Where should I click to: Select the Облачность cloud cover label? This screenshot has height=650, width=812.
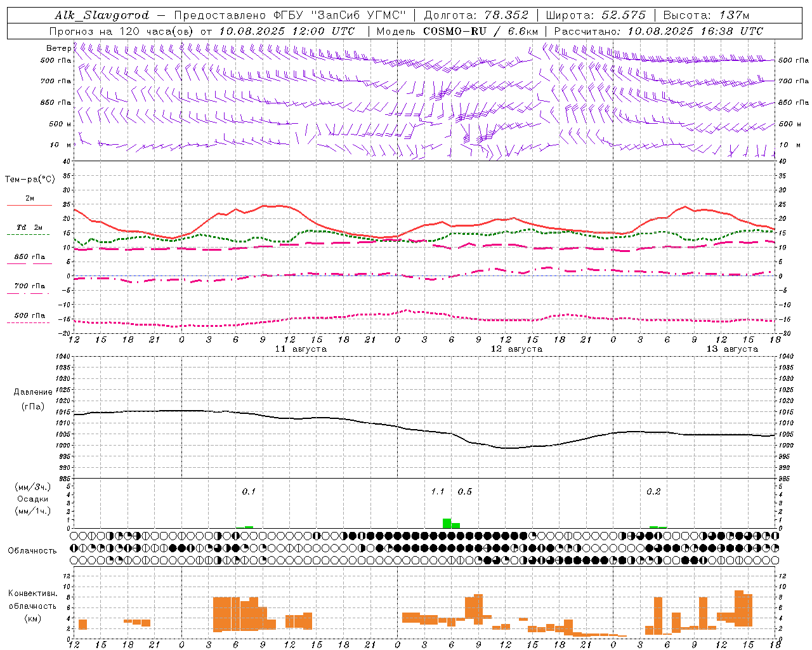(32, 551)
